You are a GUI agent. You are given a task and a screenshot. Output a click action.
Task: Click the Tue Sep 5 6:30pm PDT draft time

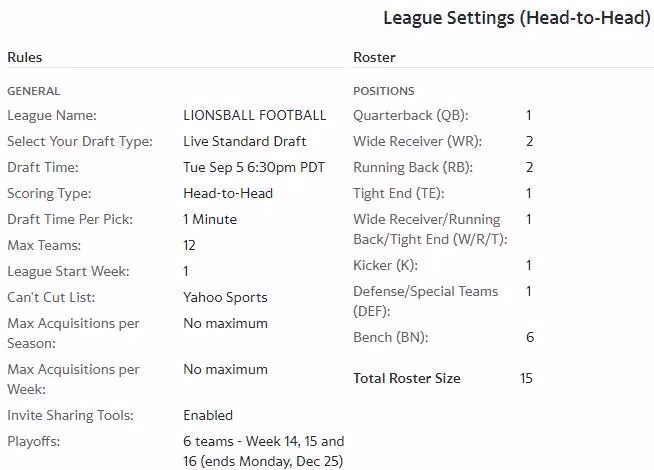point(254,167)
